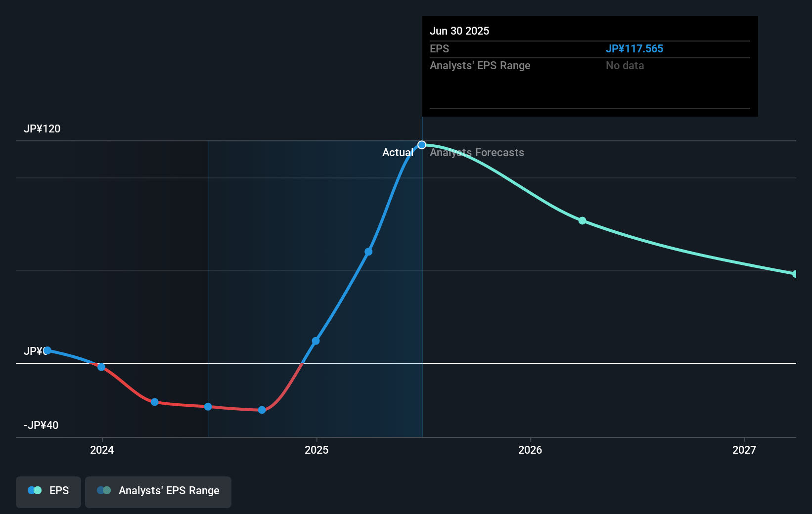Expand the Analysts Forecasts section
This screenshot has width=812, height=514.
tap(477, 152)
